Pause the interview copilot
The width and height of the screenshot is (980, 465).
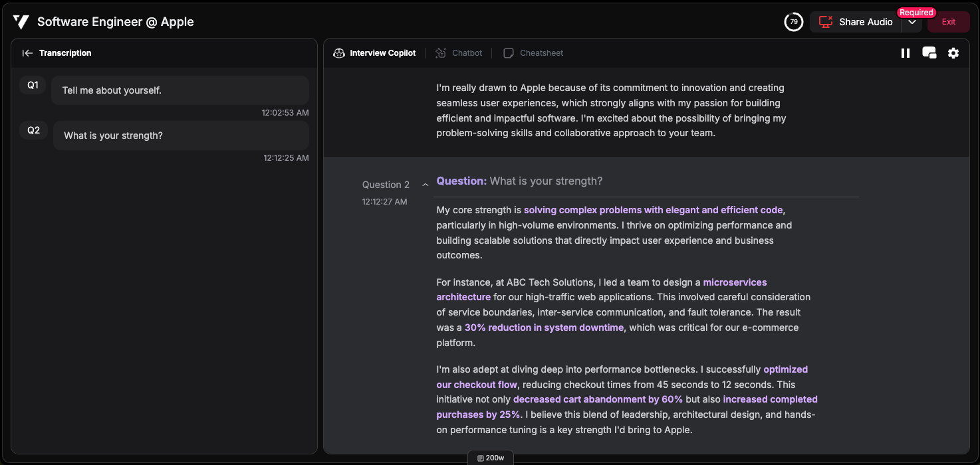[905, 53]
